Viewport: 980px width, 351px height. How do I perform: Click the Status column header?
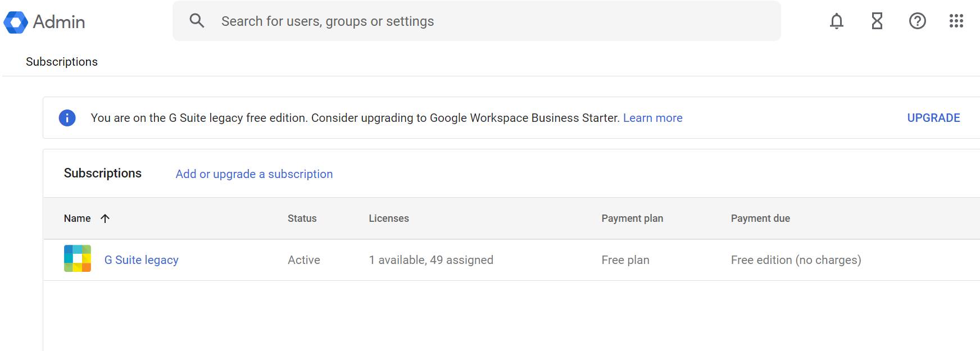click(x=302, y=218)
